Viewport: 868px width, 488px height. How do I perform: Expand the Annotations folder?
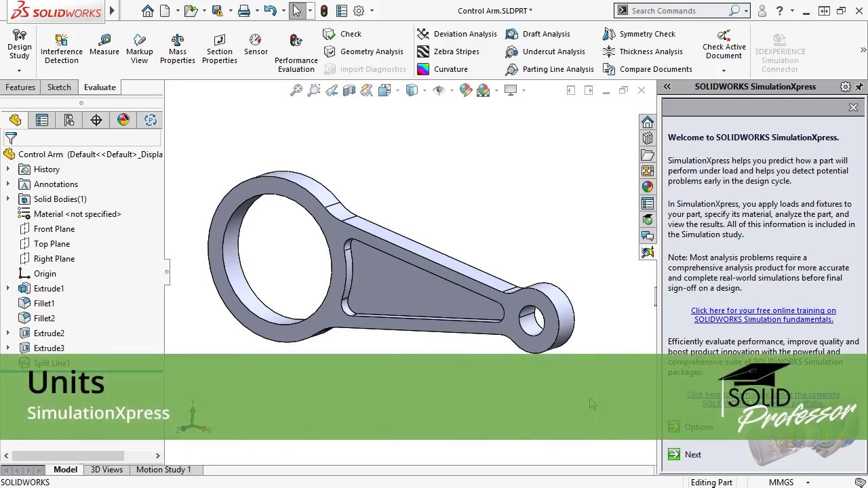click(8, 184)
